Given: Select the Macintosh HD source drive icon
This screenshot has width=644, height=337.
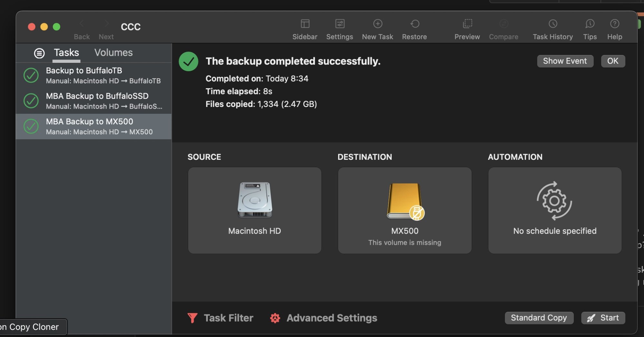Looking at the screenshot, I should (255, 200).
